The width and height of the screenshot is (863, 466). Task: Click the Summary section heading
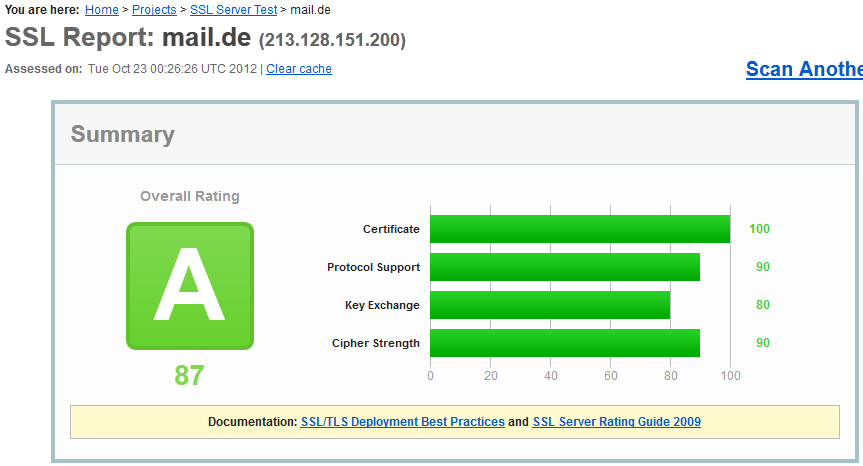tap(122, 135)
